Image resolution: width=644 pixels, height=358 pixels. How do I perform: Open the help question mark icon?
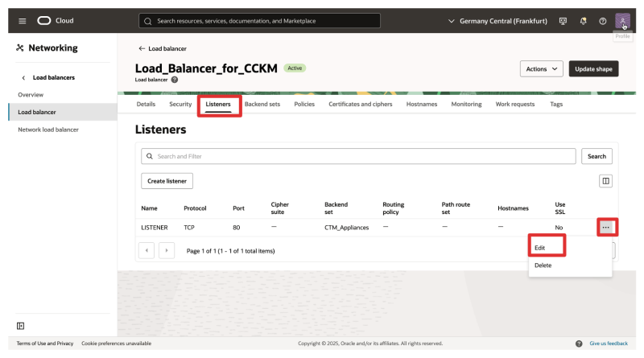tap(602, 20)
